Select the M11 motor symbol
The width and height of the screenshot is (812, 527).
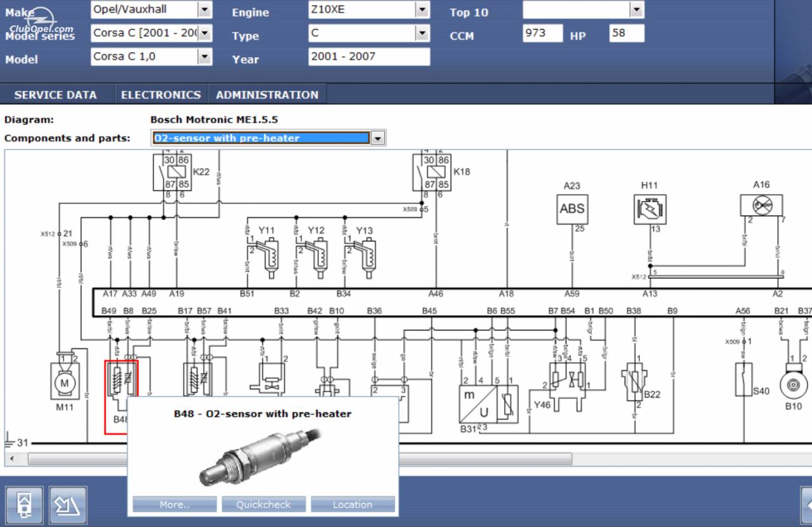(64, 382)
